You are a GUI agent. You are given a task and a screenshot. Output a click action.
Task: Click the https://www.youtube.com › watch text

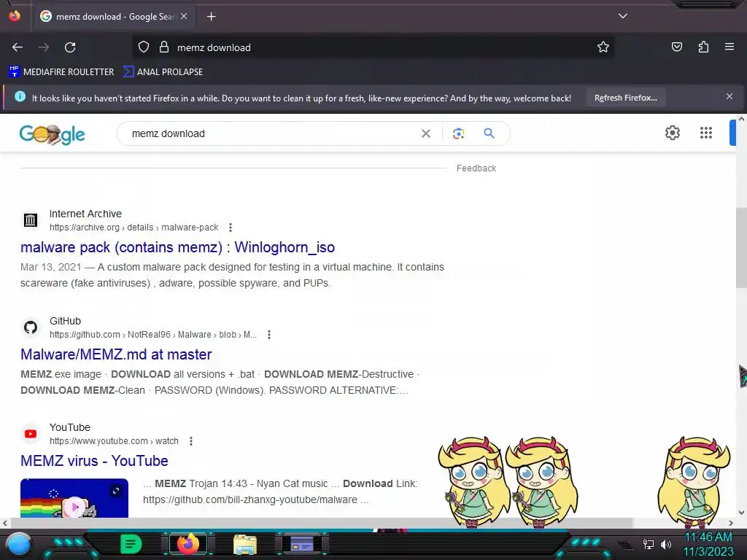coord(114,441)
